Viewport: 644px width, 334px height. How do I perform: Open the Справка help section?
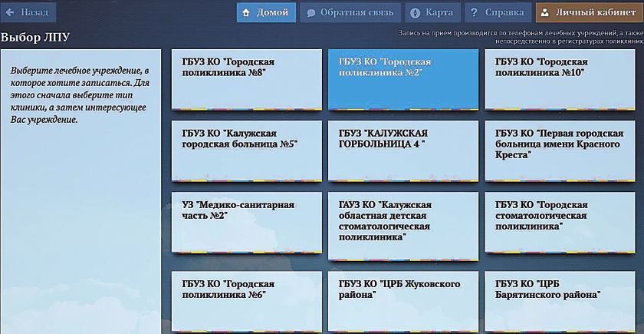497,13
